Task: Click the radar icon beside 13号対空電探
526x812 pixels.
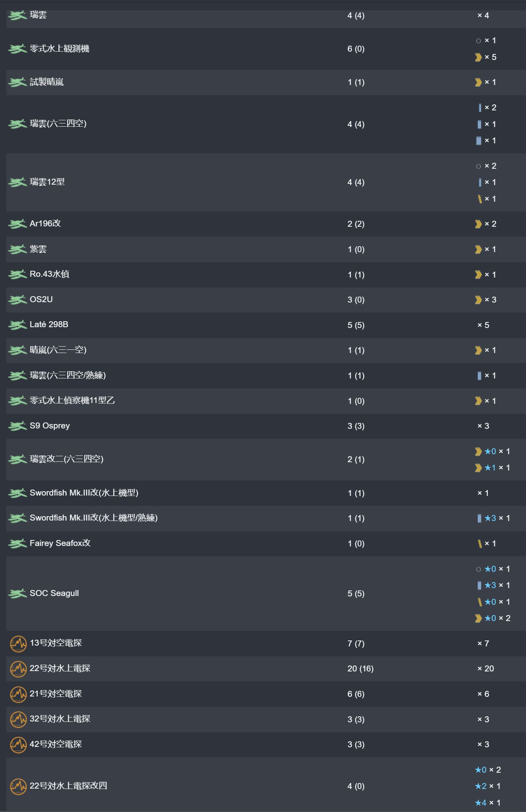Action: click(18, 643)
